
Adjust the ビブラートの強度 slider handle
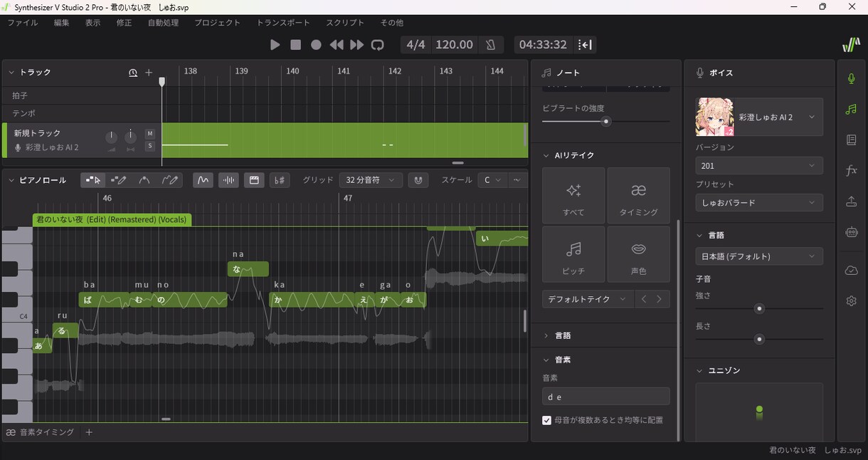click(606, 121)
